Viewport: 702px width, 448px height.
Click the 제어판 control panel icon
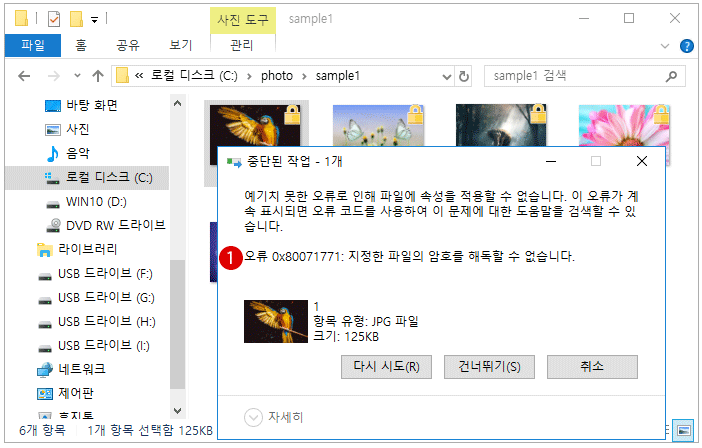pyautogui.click(x=45, y=394)
